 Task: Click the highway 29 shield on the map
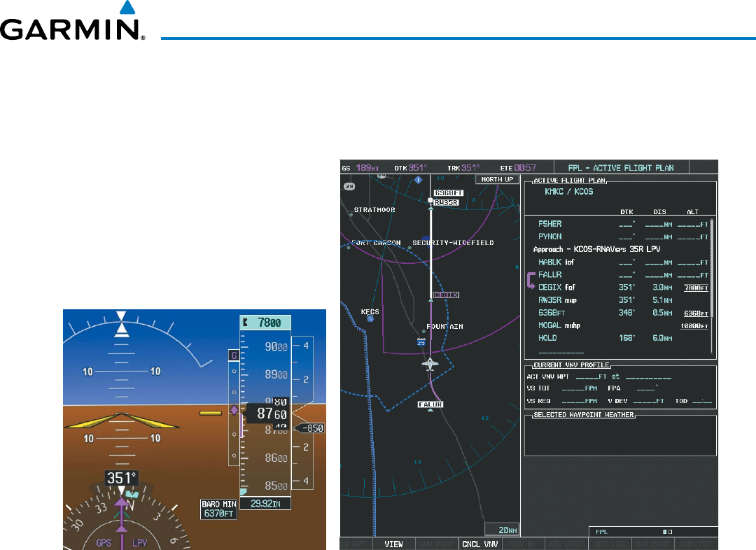click(x=349, y=186)
